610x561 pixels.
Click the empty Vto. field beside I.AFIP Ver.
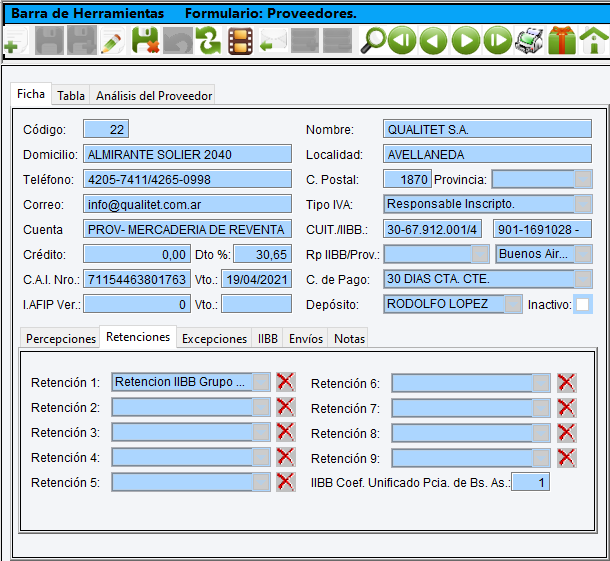point(256,304)
